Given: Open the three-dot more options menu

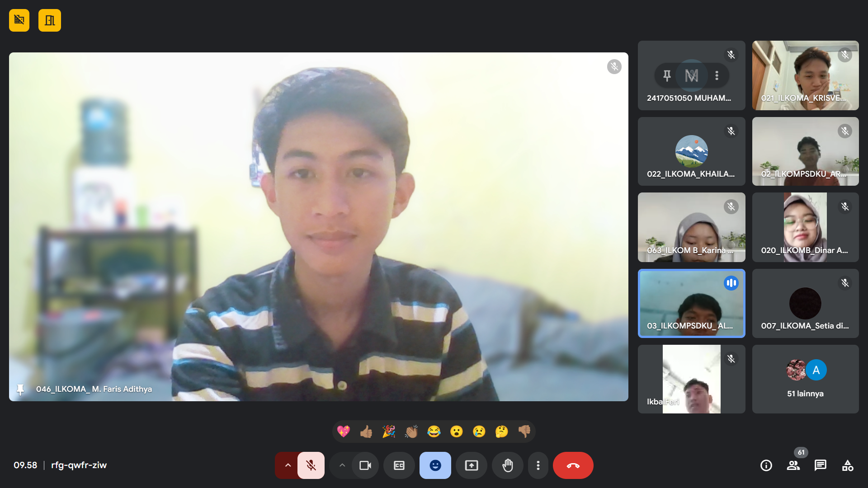Looking at the screenshot, I should point(538,465).
